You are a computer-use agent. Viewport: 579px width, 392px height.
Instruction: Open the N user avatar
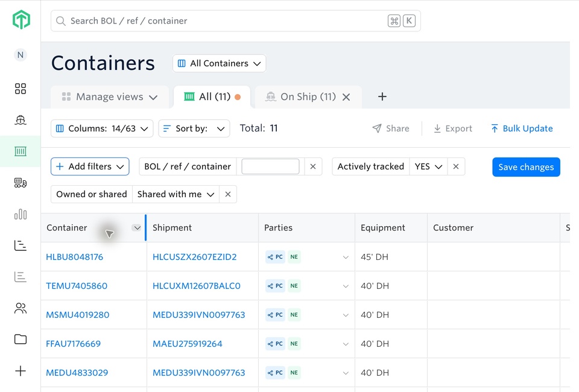[21, 55]
